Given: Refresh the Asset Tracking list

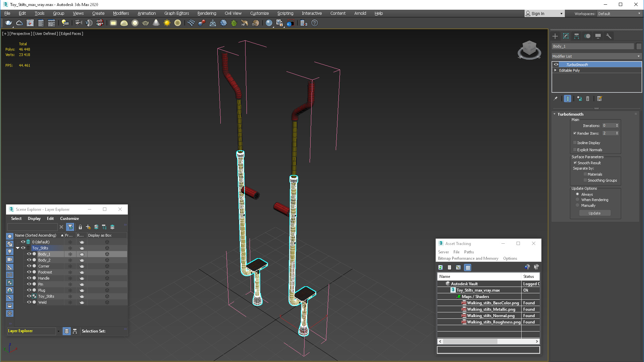Looking at the screenshot, I should pyautogui.click(x=441, y=267).
